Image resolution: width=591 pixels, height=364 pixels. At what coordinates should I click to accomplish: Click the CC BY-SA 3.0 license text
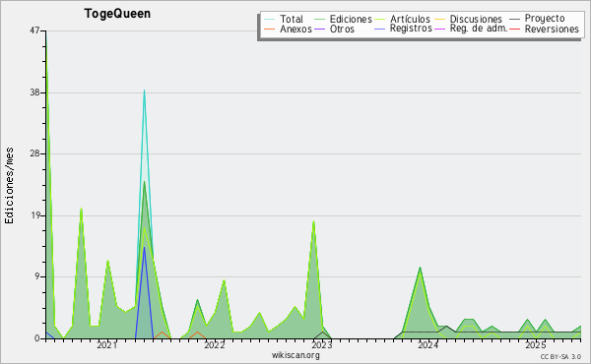point(560,356)
